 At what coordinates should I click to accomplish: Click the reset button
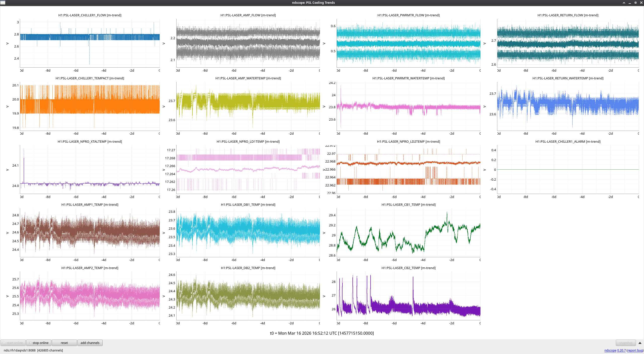(64, 343)
